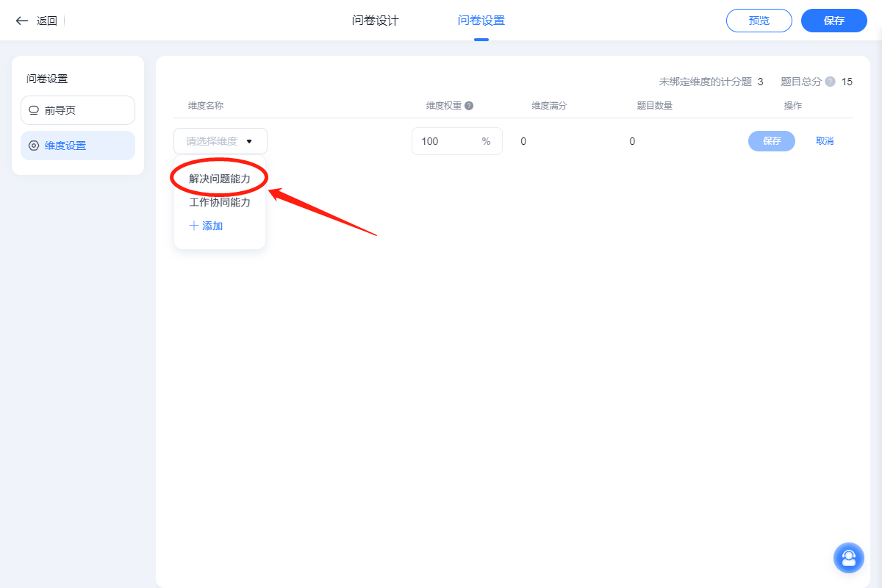Click help icon beside 题目总分
This screenshot has height=588, width=882.
[x=830, y=82]
